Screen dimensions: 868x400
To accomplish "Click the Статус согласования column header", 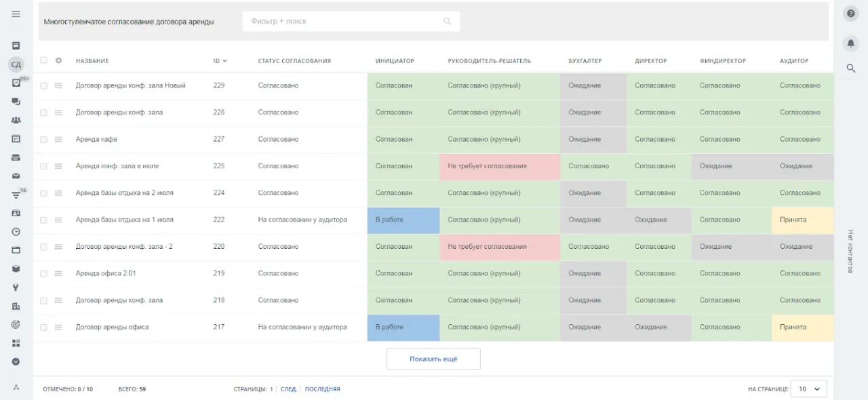I will point(294,61).
